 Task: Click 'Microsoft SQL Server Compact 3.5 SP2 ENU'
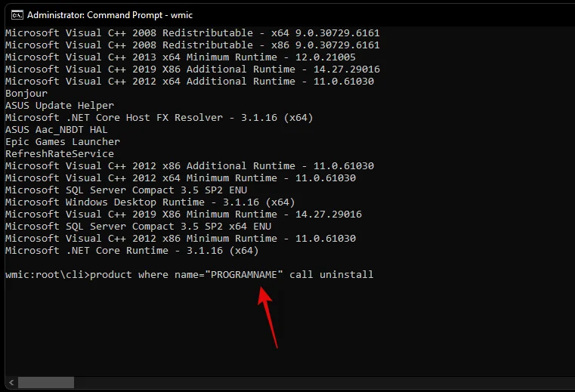(126, 190)
